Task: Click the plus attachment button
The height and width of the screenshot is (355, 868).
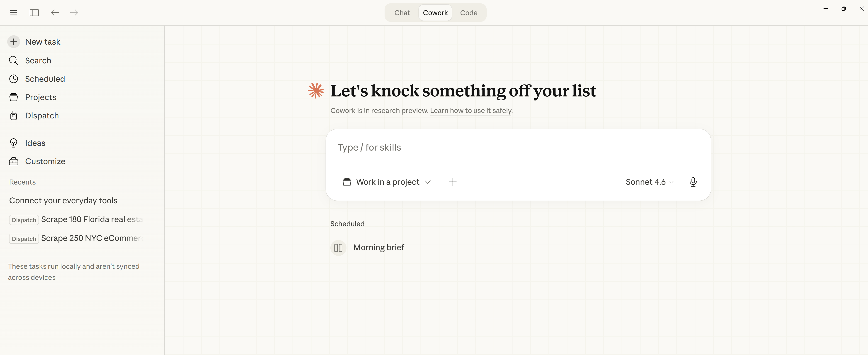Action: pos(453,182)
